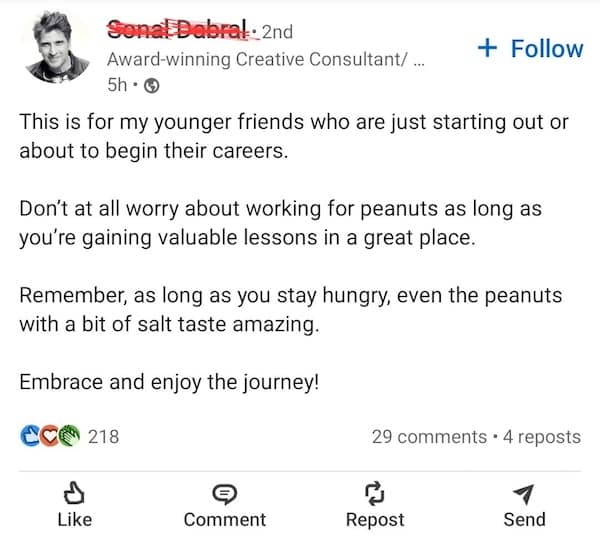
Task: Click the blue thumbs-up reaction emoji
Action: point(29,436)
